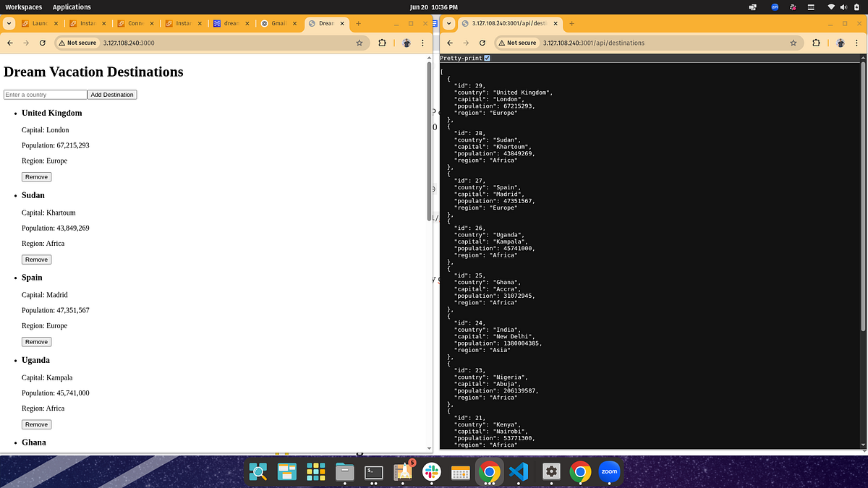Click the Not Secure warning in the address bar
Viewport: 868px width, 488px height.
pos(77,43)
